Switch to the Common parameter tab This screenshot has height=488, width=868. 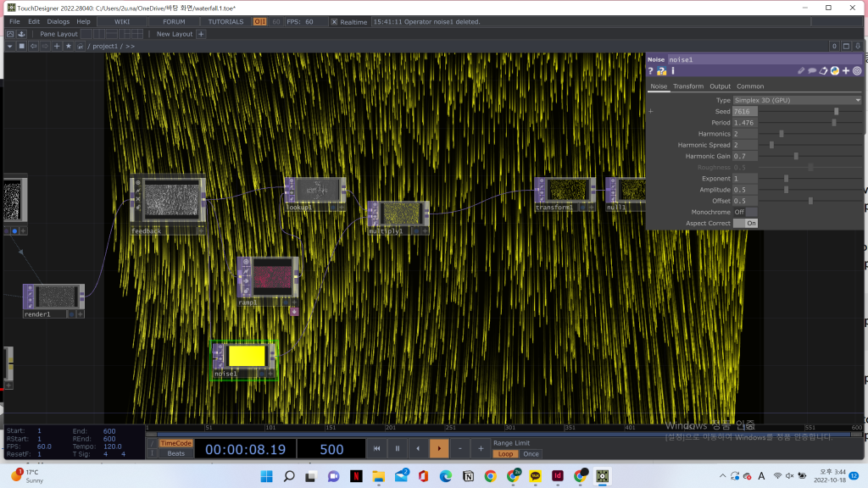click(x=750, y=86)
